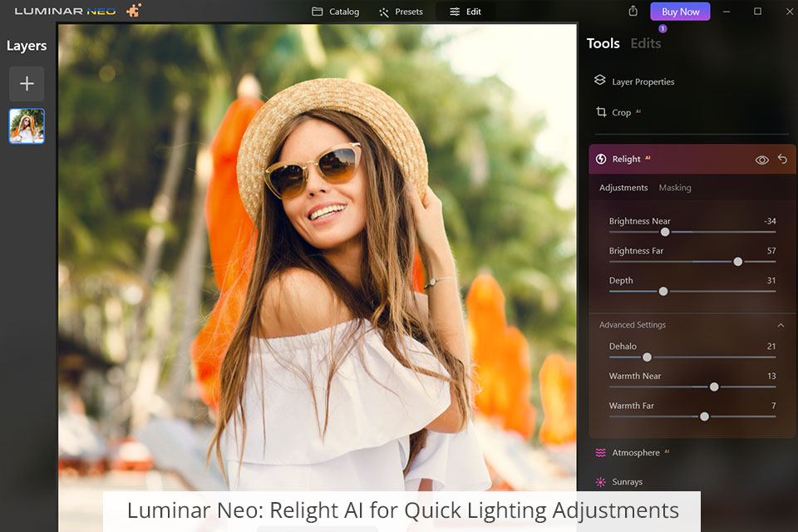
Task: Click the Warmth Far slider handle
Action: coord(704,416)
